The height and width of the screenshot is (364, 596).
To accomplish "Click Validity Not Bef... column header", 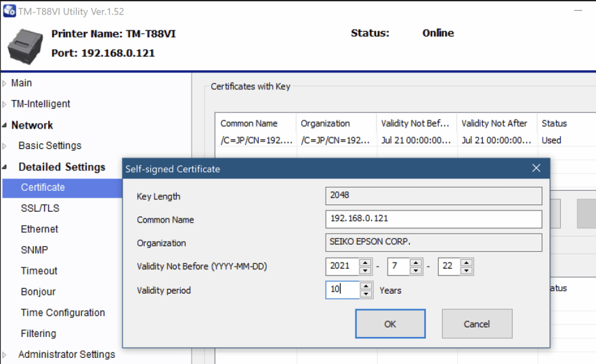I will click(x=417, y=123).
